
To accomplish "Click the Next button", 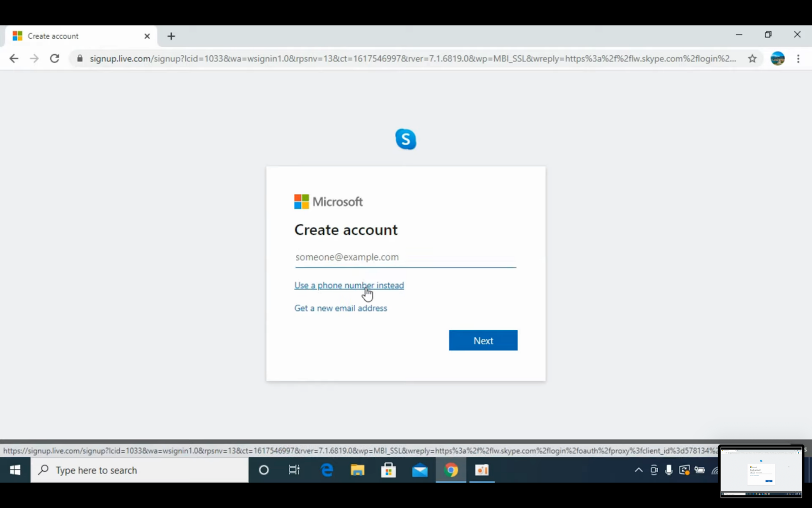I will [483, 340].
